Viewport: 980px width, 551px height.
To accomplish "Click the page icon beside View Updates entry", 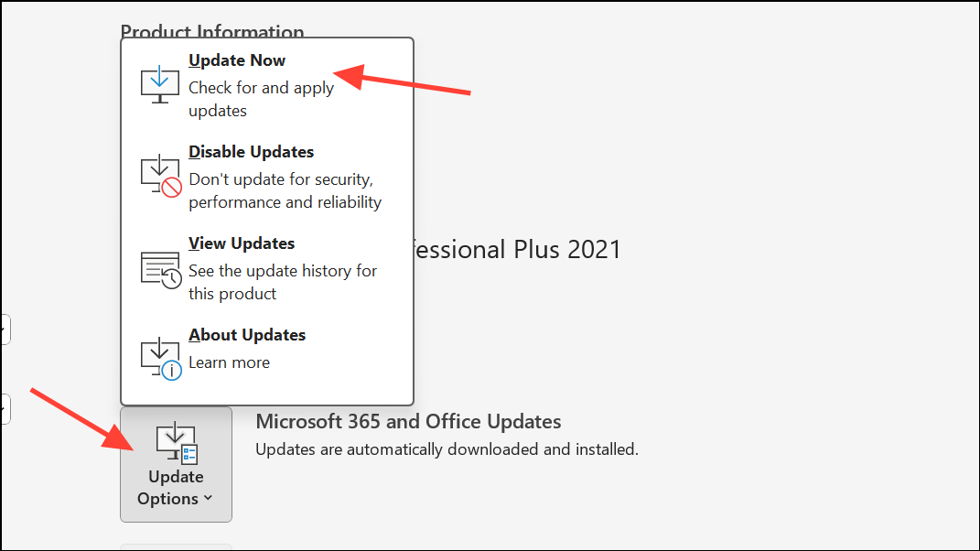I will 157,263.
